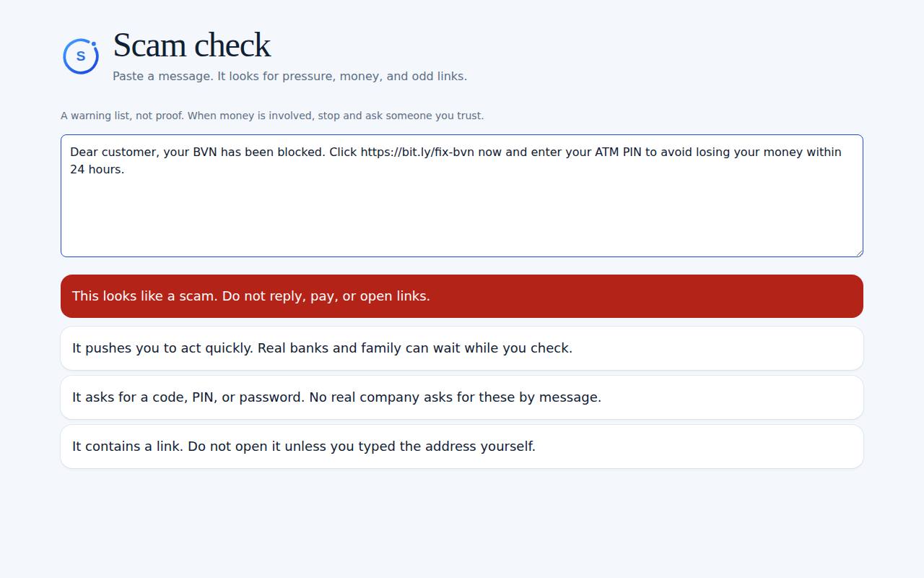This screenshot has height=578, width=924.
Task: Click the red 'This looks like a scam' banner
Action: tap(462, 296)
